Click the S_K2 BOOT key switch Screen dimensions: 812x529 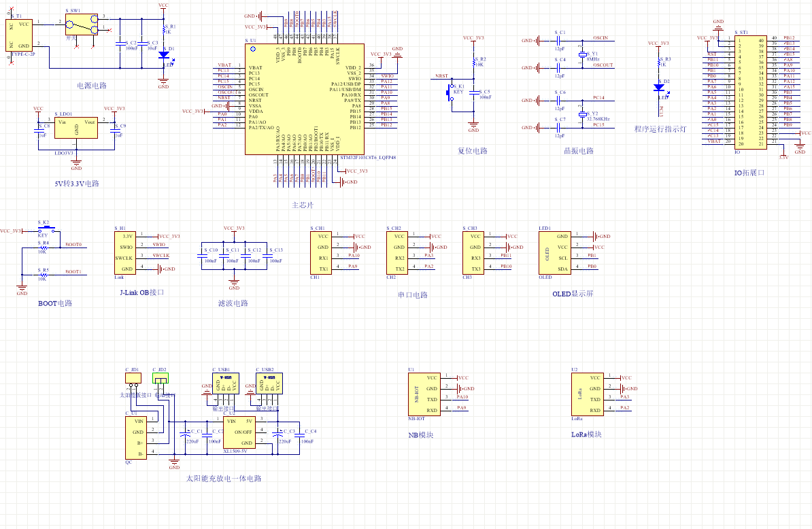[x=47, y=229]
